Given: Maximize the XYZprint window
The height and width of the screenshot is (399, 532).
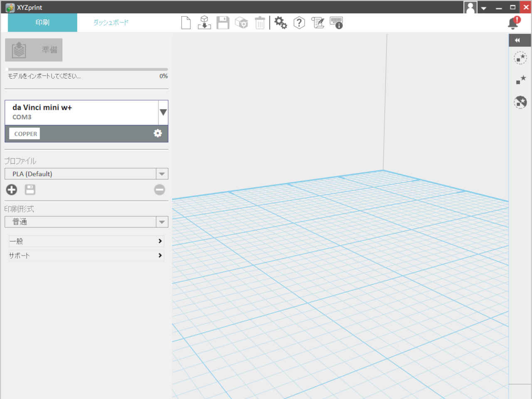Looking at the screenshot, I should coord(513,7).
